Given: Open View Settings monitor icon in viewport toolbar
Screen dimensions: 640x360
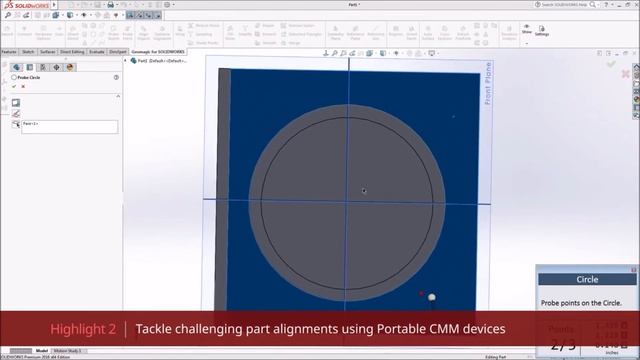Looking at the screenshot, I should pos(431,53).
